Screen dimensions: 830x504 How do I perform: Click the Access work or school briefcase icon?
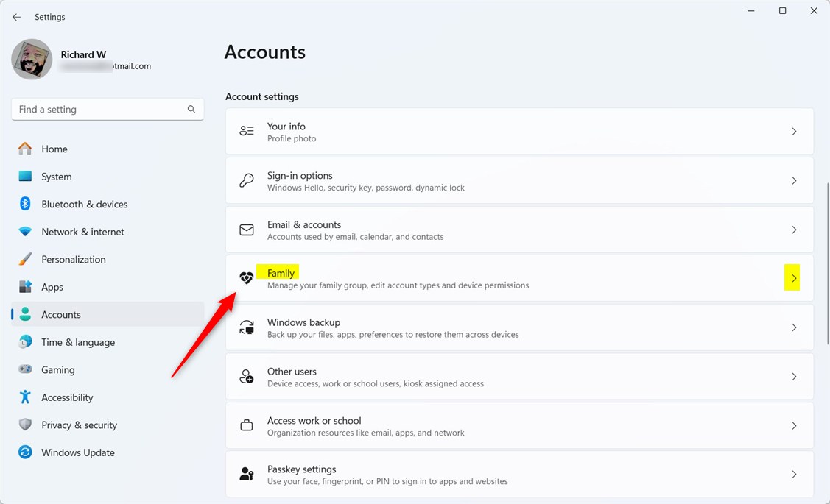(x=247, y=425)
